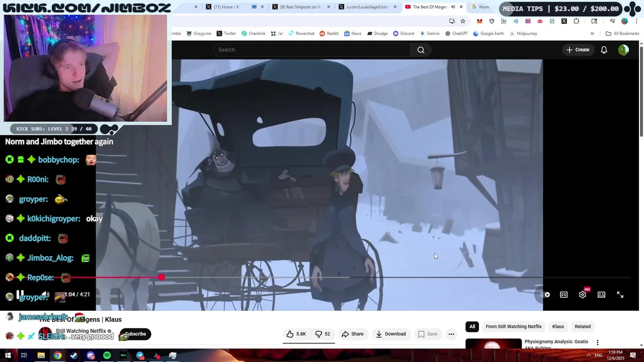Open the media control toolbar button

coord(612,21)
